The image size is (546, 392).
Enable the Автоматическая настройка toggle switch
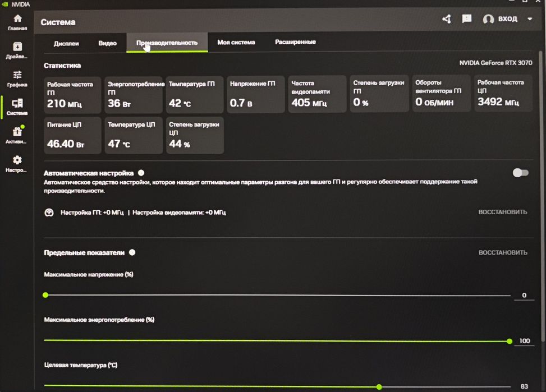click(521, 173)
